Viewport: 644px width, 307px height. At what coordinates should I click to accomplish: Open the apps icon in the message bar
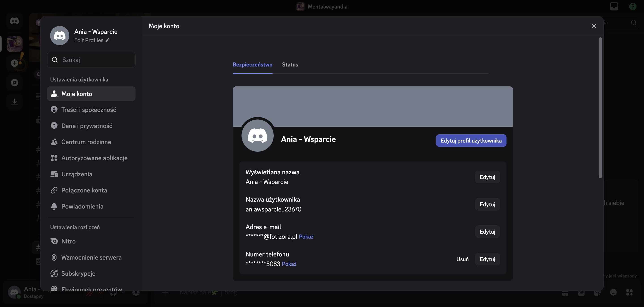pos(629,292)
